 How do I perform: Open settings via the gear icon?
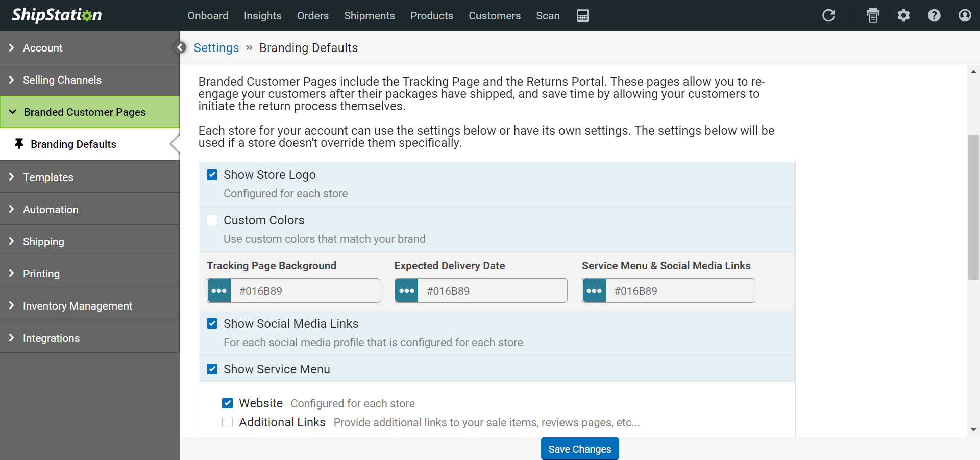click(903, 16)
